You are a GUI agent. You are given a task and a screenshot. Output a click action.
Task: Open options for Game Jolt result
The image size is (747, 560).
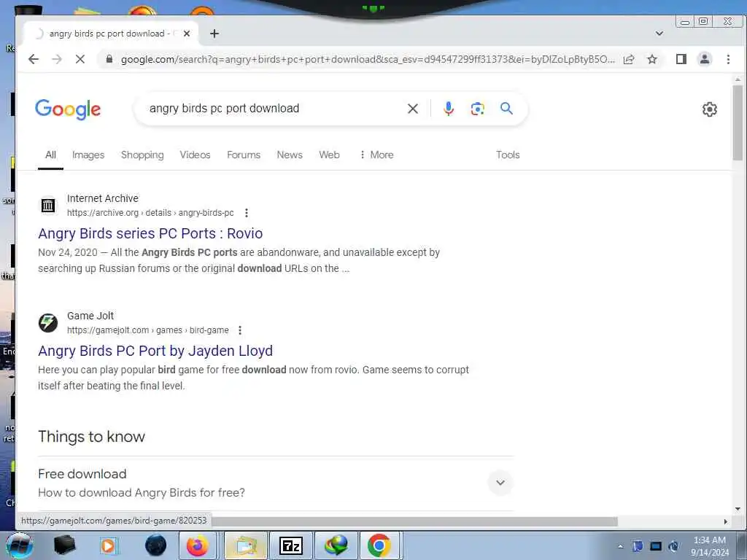(x=240, y=330)
